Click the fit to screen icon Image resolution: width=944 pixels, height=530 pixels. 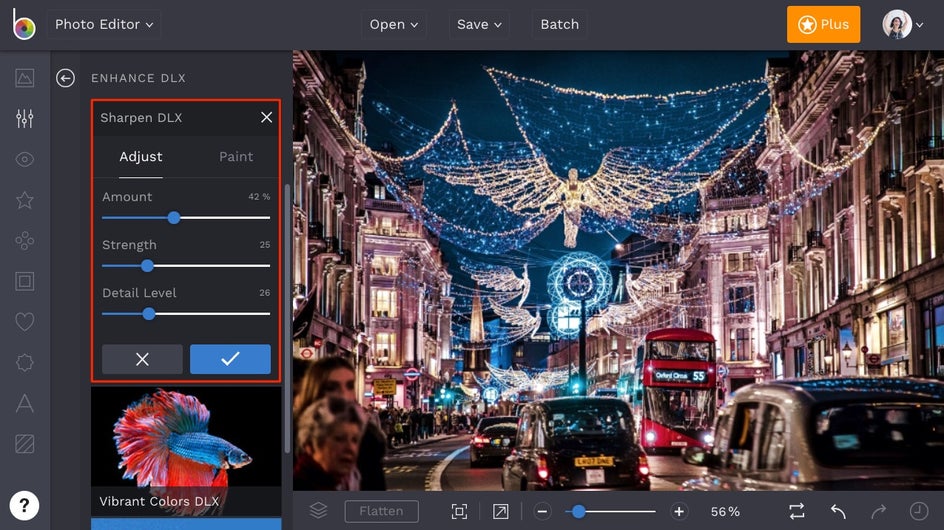[x=459, y=511]
